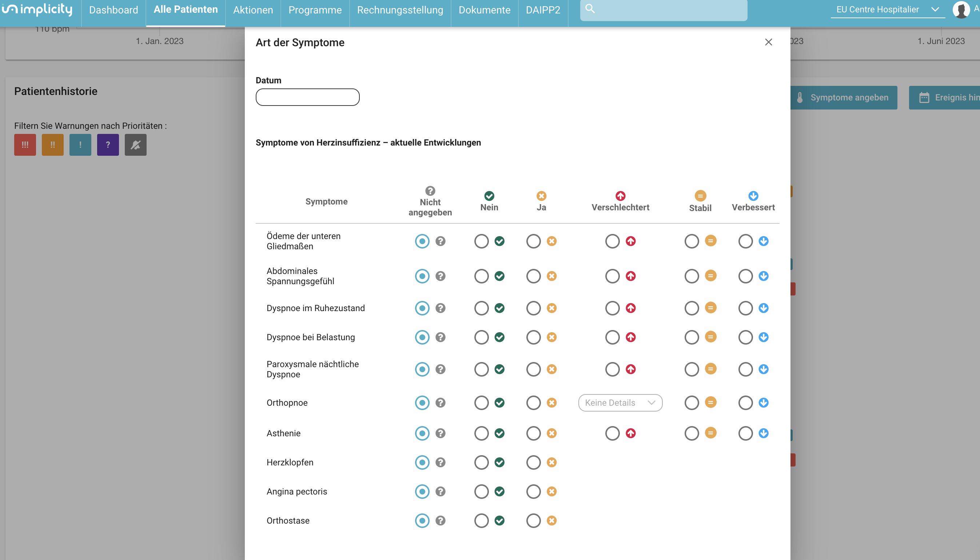980x560 pixels.
Task: Open the Rechnungsstellung tab
Action: 400,10
